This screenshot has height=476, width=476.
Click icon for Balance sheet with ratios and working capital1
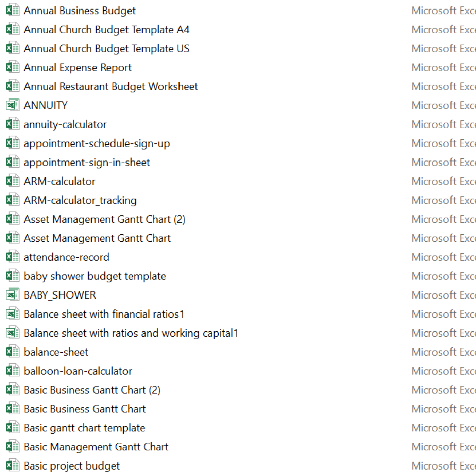click(13, 333)
